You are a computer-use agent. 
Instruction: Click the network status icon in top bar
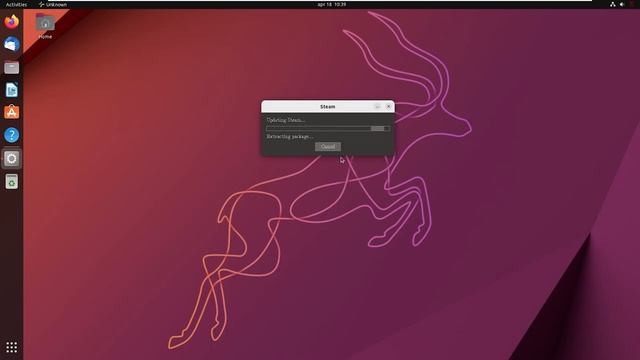tap(613, 4)
